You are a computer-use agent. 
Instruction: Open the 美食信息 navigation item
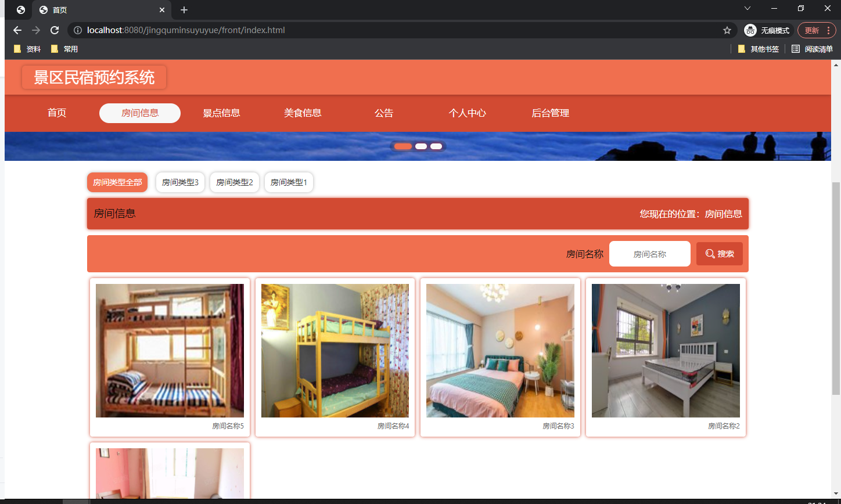point(303,113)
